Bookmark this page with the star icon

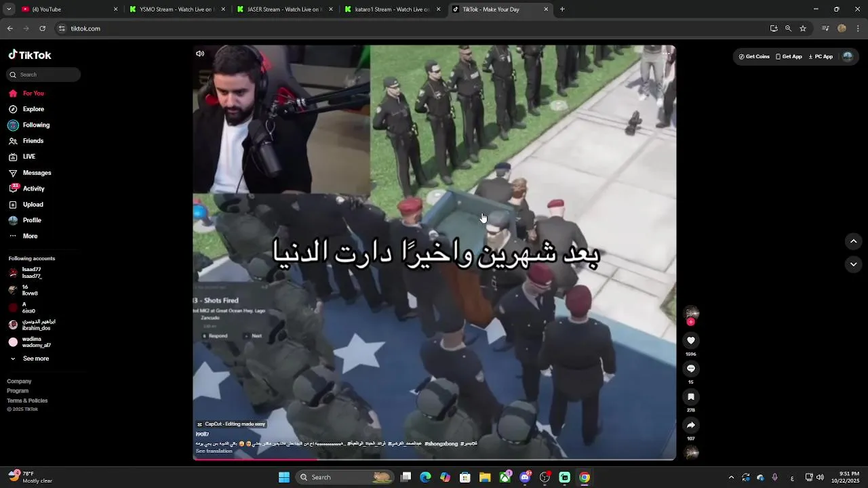[x=803, y=28]
